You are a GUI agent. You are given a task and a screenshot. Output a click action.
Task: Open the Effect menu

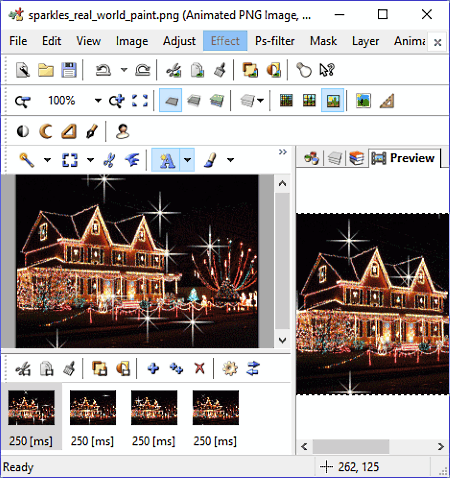[225, 41]
